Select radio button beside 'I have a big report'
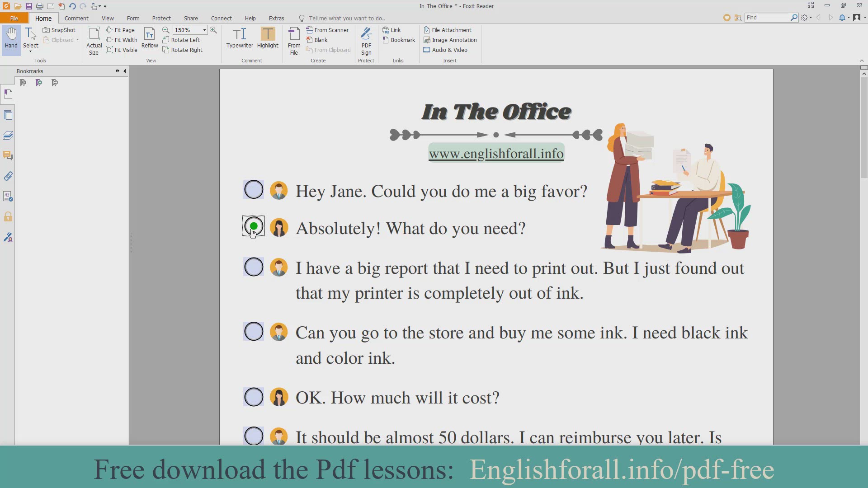 pyautogui.click(x=254, y=267)
